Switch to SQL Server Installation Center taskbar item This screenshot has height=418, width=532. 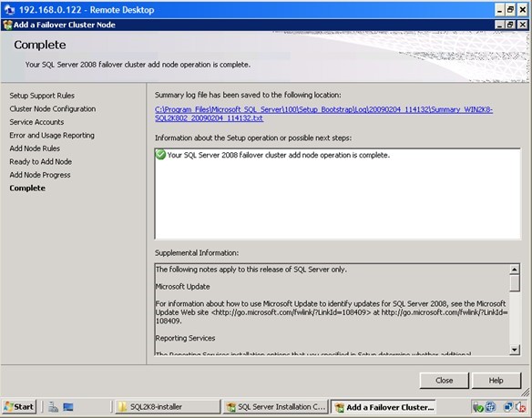coord(275,406)
